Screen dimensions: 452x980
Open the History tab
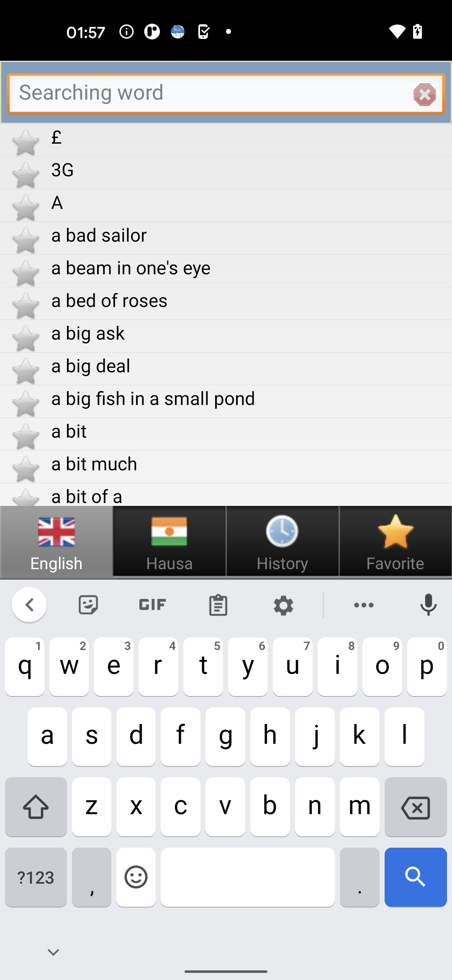pyautogui.click(x=282, y=541)
